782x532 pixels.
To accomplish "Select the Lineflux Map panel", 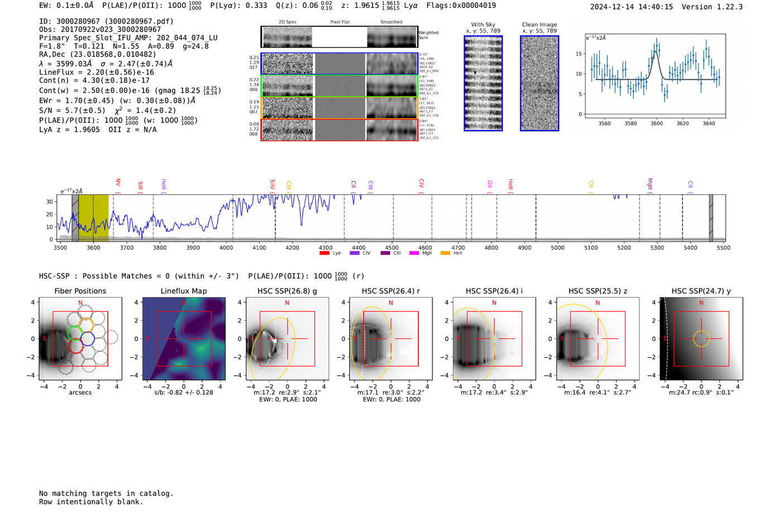I will click(184, 338).
